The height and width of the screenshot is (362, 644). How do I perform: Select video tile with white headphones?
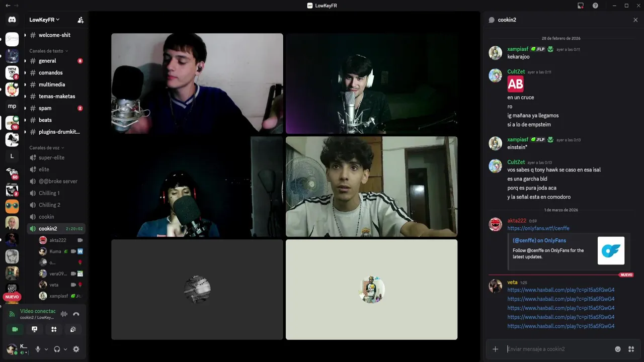coord(371,83)
